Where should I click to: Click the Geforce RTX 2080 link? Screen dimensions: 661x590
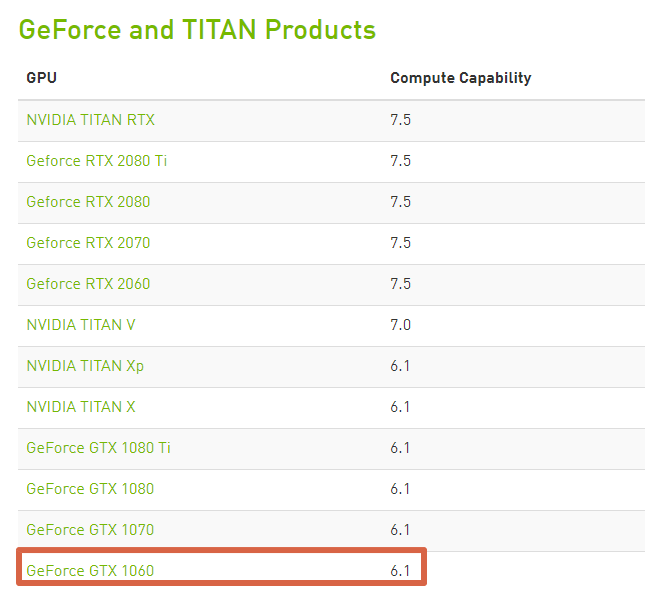pyautogui.click(x=88, y=202)
